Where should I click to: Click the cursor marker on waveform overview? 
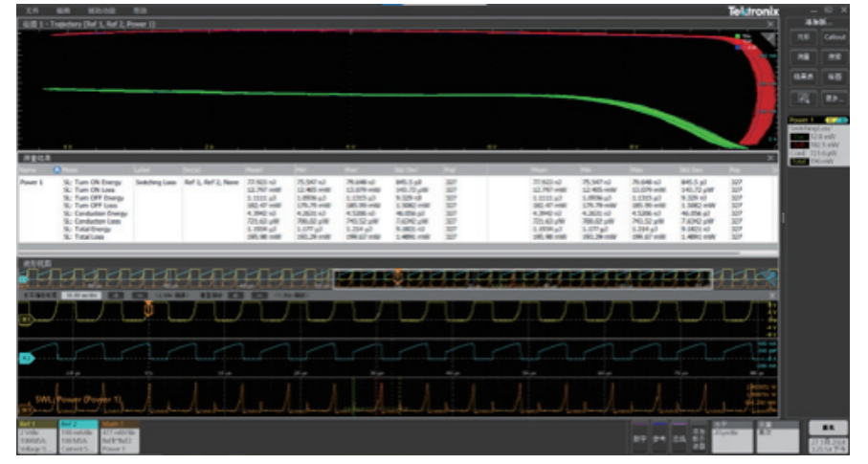[x=398, y=276]
